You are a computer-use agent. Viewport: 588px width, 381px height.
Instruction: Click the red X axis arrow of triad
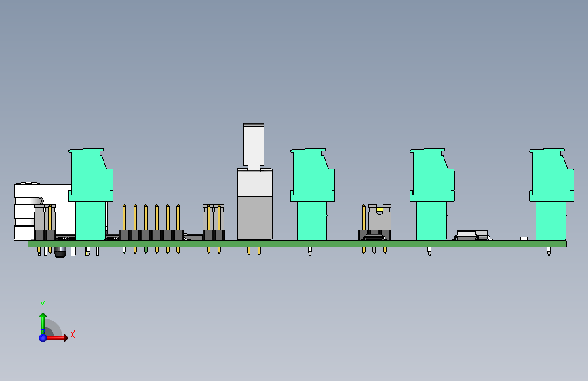[56, 338]
